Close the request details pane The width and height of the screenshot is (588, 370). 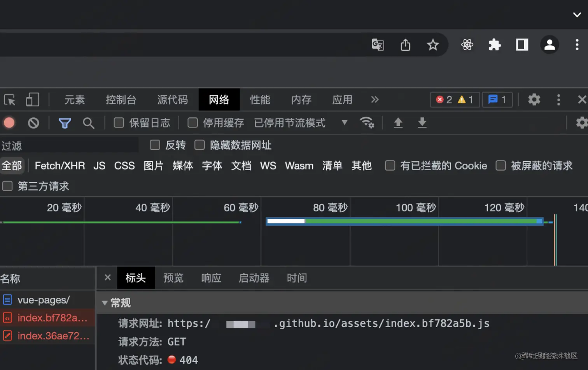[108, 277]
